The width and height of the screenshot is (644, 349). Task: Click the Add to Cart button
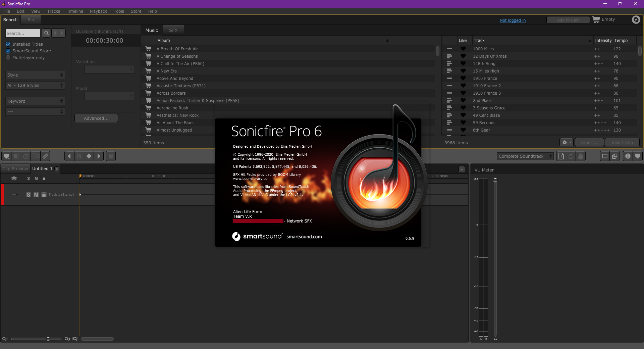tap(568, 20)
